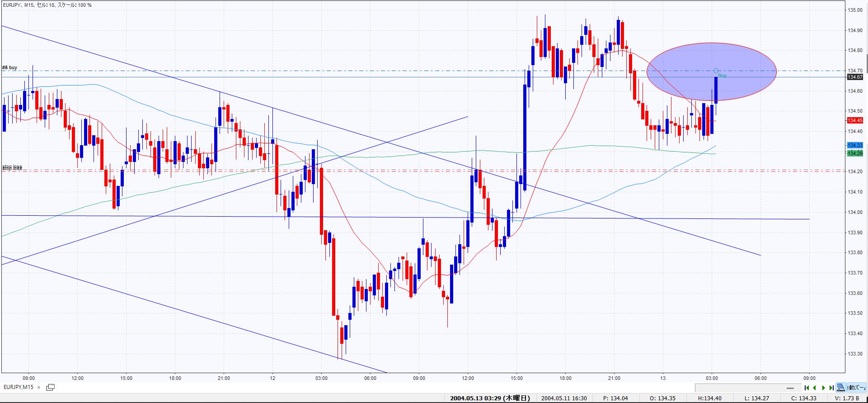Click the cascade windows icon beside auto zoom
This screenshot has height=403, width=868.
point(841,388)
